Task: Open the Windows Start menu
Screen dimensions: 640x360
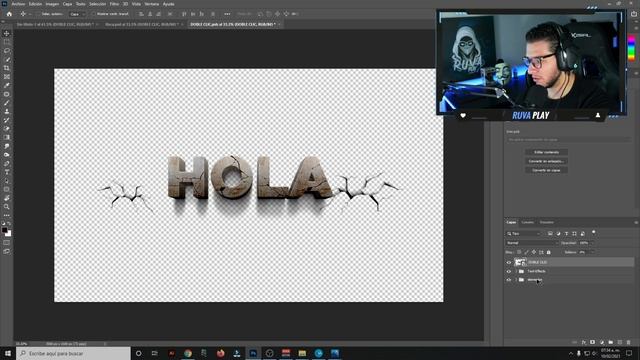Action: 8,353
